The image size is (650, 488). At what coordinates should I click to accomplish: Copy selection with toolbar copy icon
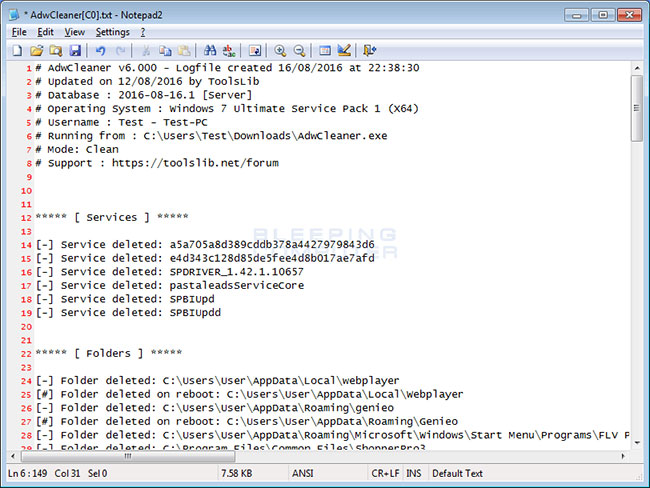pyautogui.click(x=165, y=51)
